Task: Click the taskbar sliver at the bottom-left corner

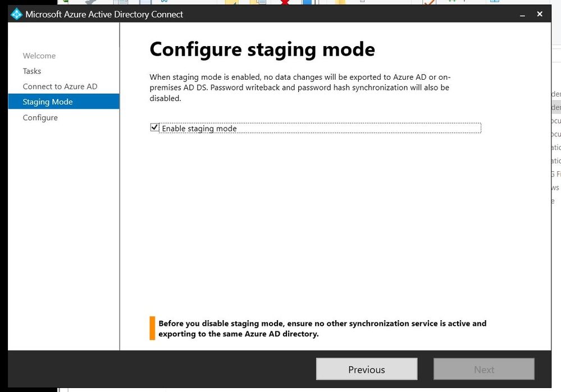Action: [28, 389]
